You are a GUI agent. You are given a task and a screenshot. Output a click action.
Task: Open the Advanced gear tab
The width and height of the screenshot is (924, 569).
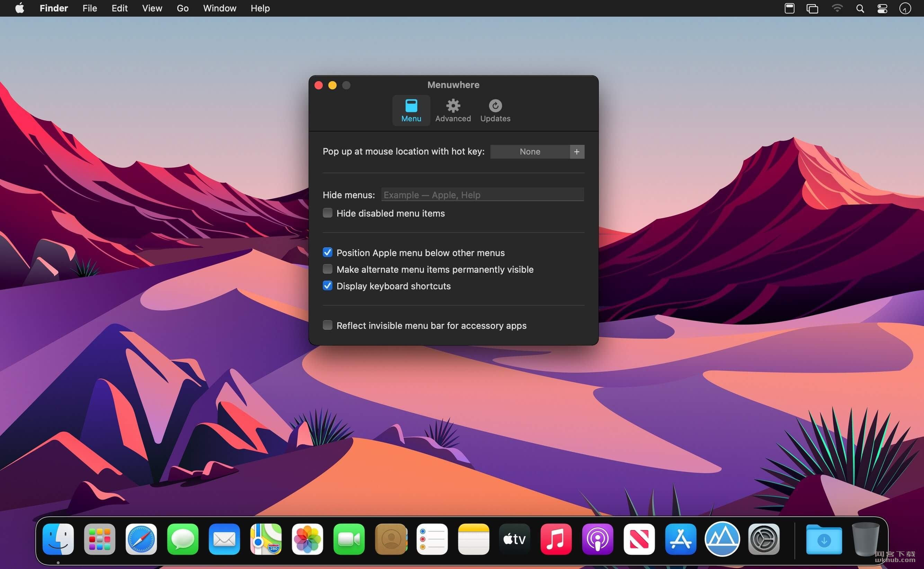click(x=453, y=110)
